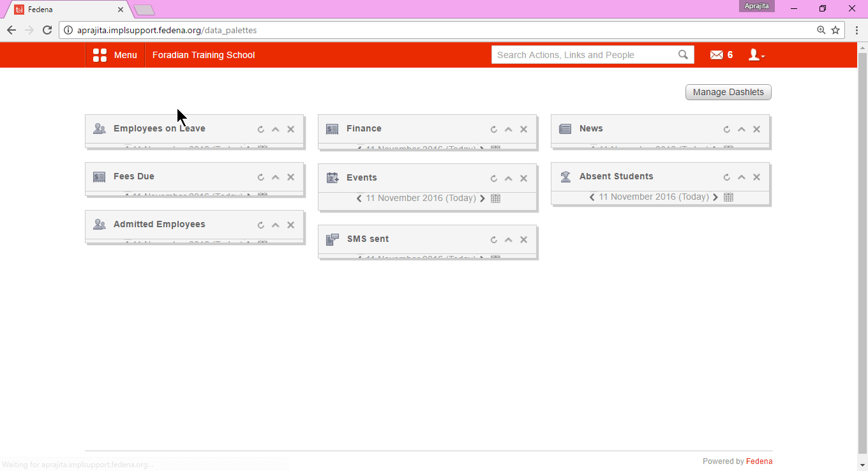The image size is (868, 471).
Task: Click the Menu label in header
Action: [x=126, y=55]
